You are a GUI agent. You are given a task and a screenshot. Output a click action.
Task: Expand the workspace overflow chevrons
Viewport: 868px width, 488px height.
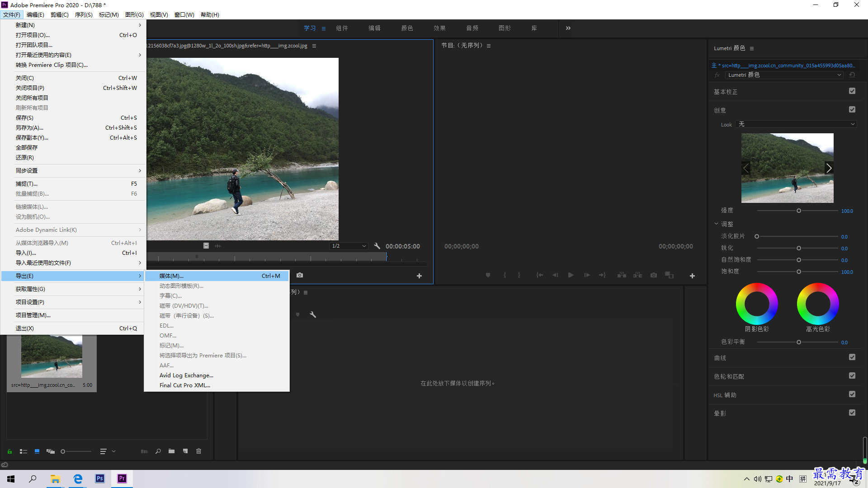pyautogui.click(x=568, y=28)
